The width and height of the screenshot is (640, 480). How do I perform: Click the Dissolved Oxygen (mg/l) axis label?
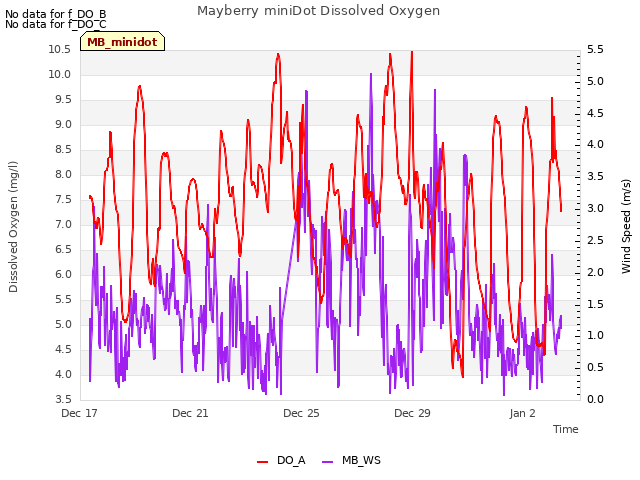(13, 227)
